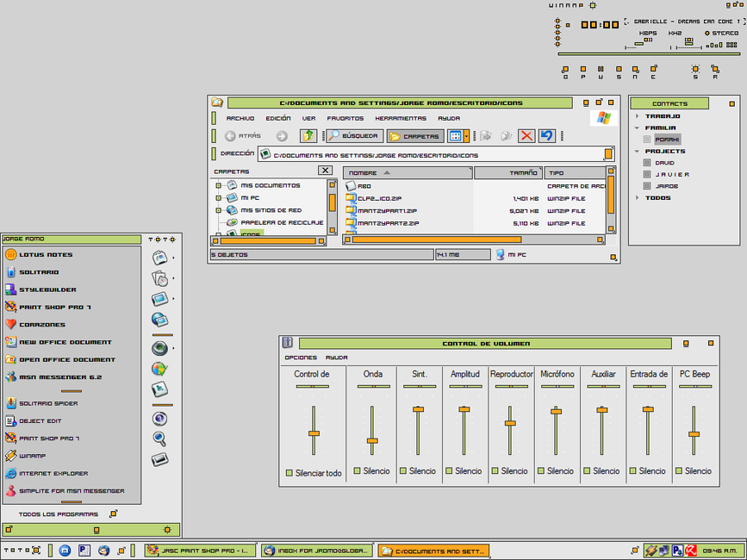Click the blue Undo arrow in Explorer toolbar

tap(547, 136)
